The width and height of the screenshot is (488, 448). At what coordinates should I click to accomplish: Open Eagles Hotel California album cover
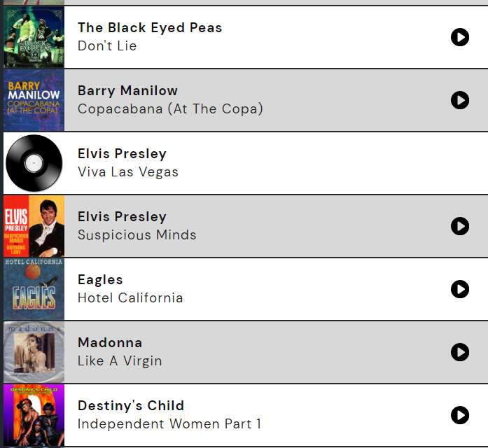point(34,289)
